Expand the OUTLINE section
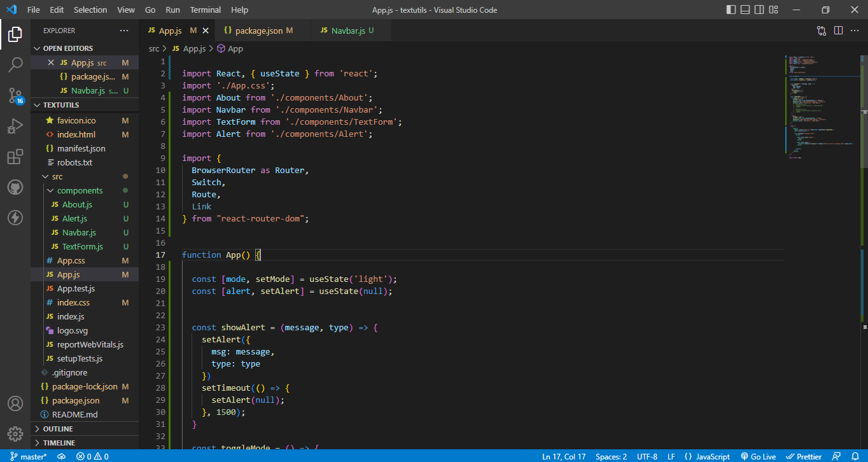Screen dimensions: 868x462 pos(85,429)
